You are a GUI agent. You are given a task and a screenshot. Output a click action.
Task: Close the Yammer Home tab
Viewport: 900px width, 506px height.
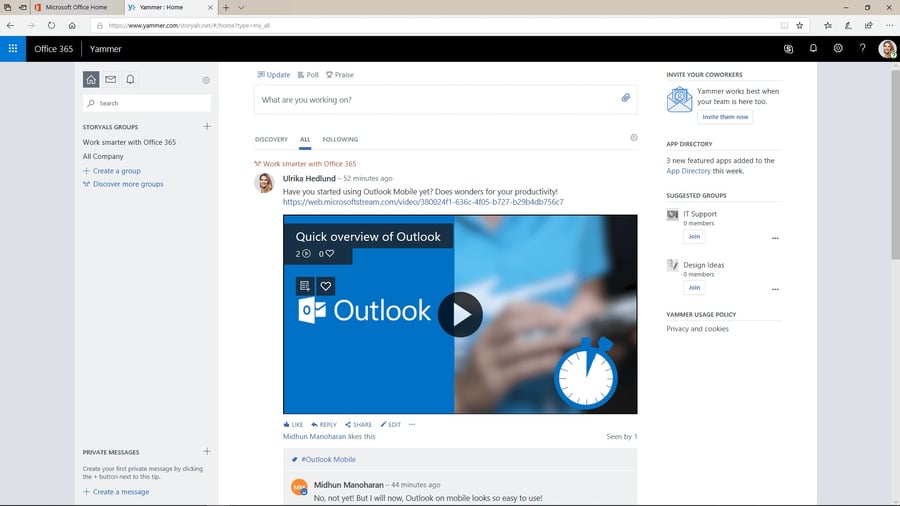210,7
